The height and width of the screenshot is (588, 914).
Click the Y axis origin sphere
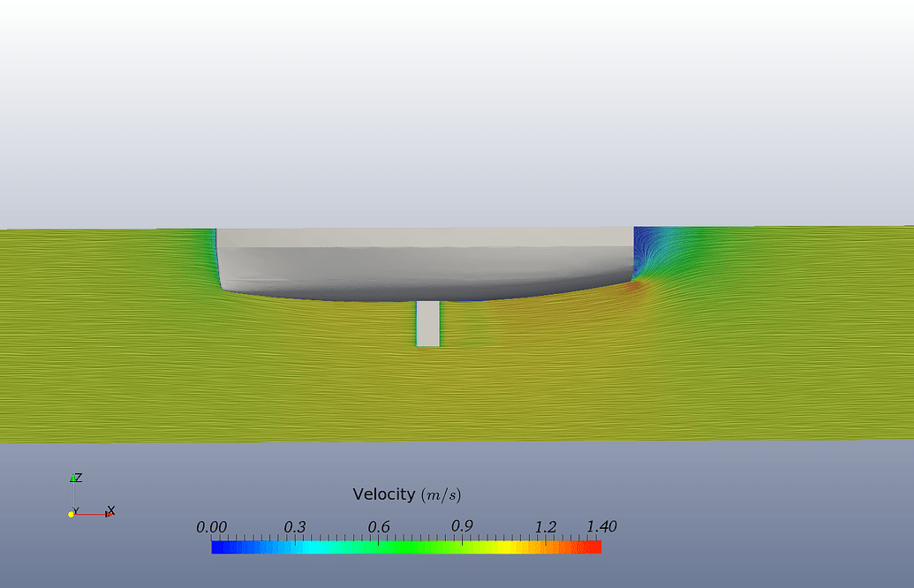(x=72, y=512)
